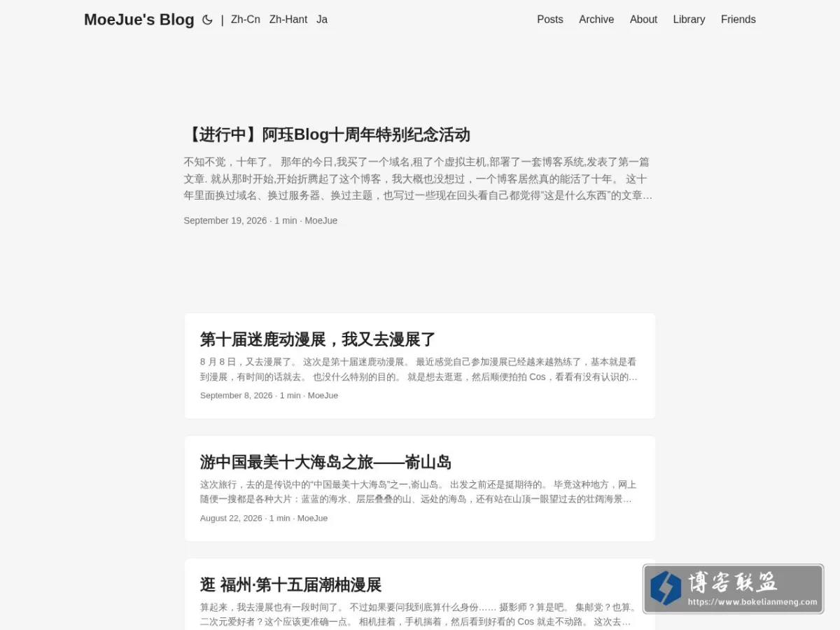This screenshot has width=840, height=630.
Task: Open 第十届迷鹿动漫展 post title
Action: 318,339
